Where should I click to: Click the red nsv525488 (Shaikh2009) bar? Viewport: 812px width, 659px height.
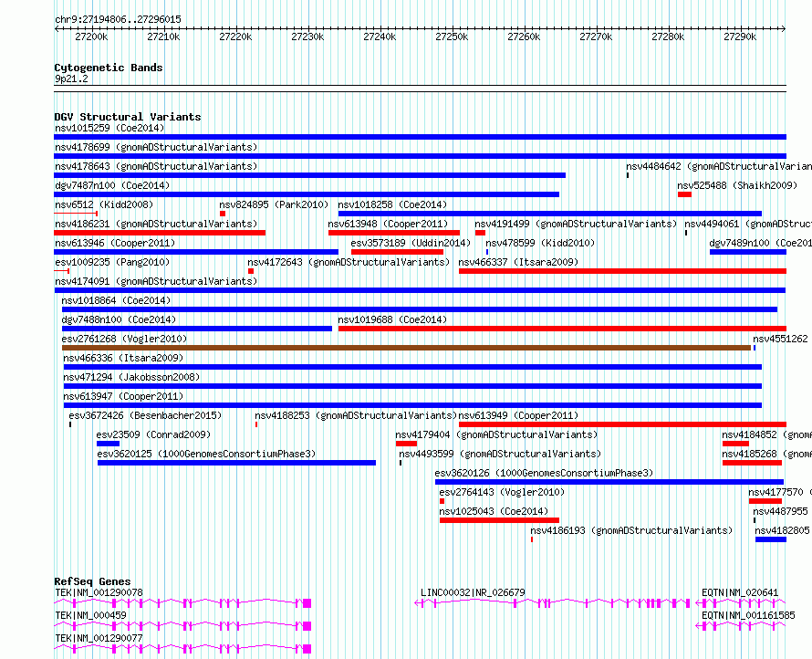[684, 194]
